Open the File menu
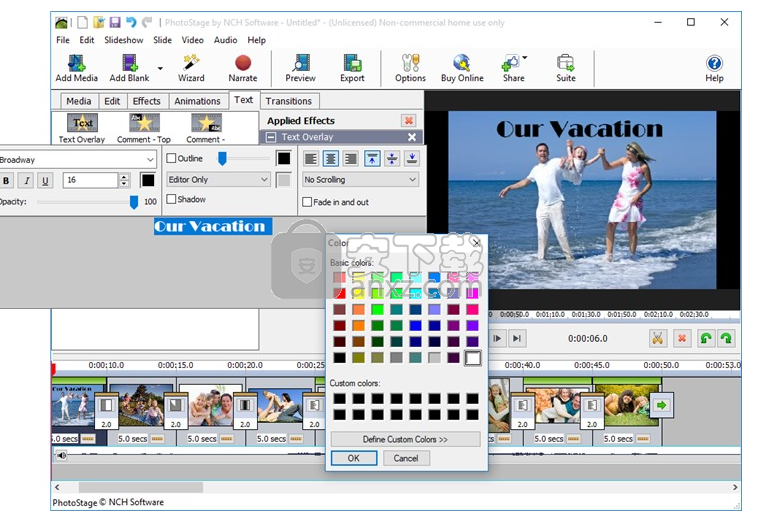The image size is (758, 521). click(63, 40)
